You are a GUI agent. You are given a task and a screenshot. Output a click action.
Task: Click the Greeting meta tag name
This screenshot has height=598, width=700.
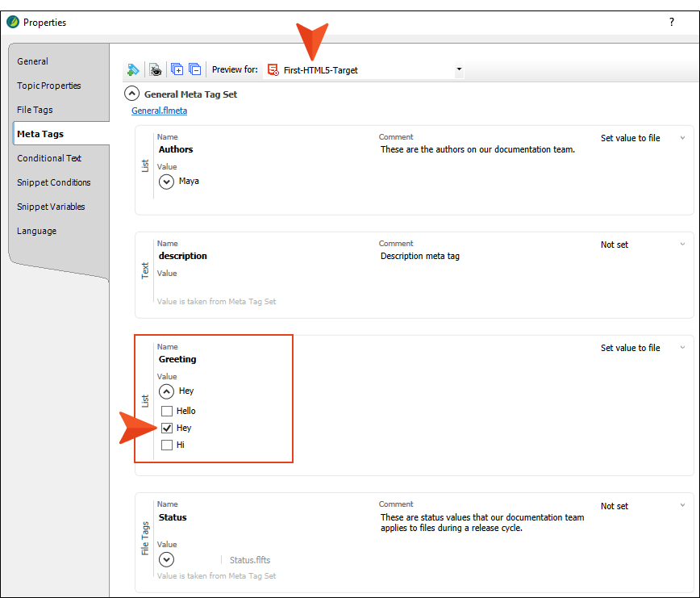pyautogui.click(x=177, y=359)
